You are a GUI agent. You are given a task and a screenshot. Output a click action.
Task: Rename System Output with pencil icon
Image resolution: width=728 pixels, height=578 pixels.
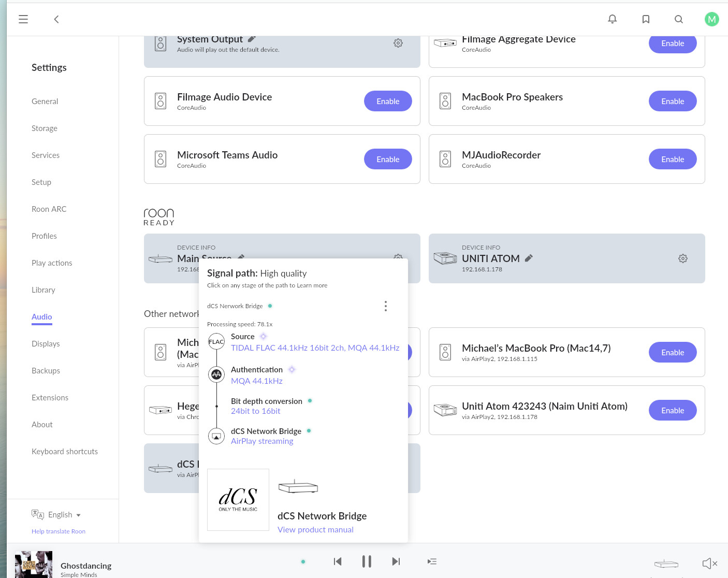click(x=252, y=39)
